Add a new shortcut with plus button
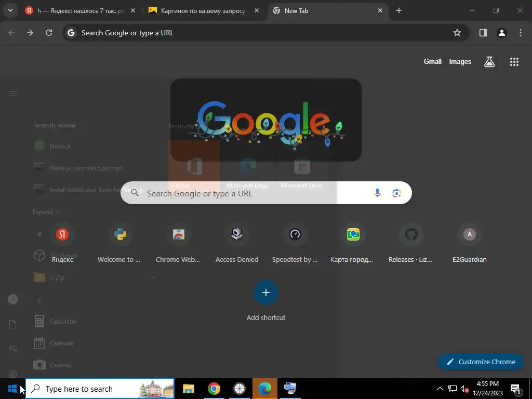This screenshot has height=399, width=532. coord(266,292)
